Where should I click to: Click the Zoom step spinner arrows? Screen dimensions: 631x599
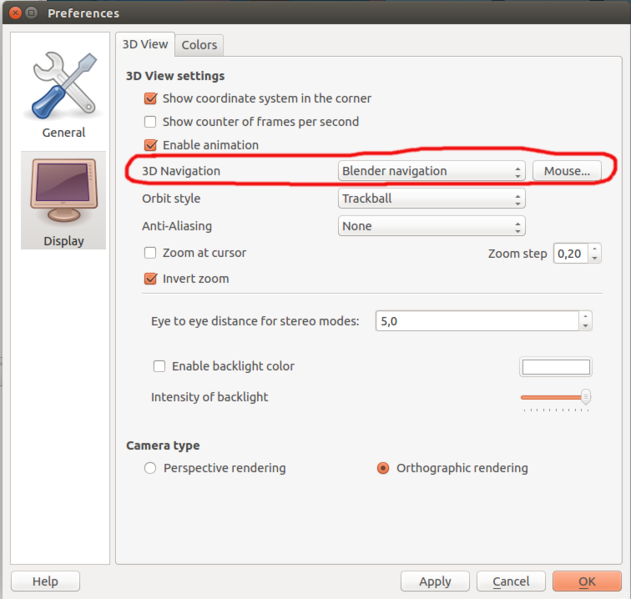pos(595,254)
